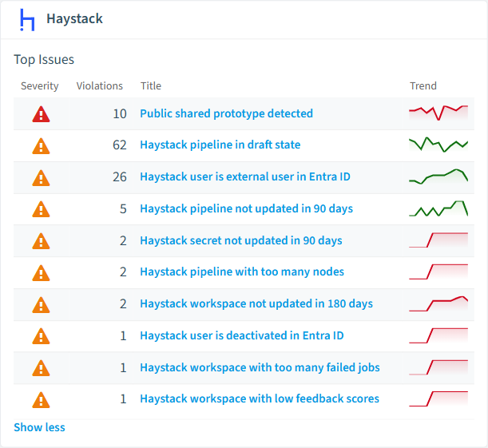Click the red critical icon for Public shared prototype
The width and height of the screenshot is (488, 448).
[41, 114]
